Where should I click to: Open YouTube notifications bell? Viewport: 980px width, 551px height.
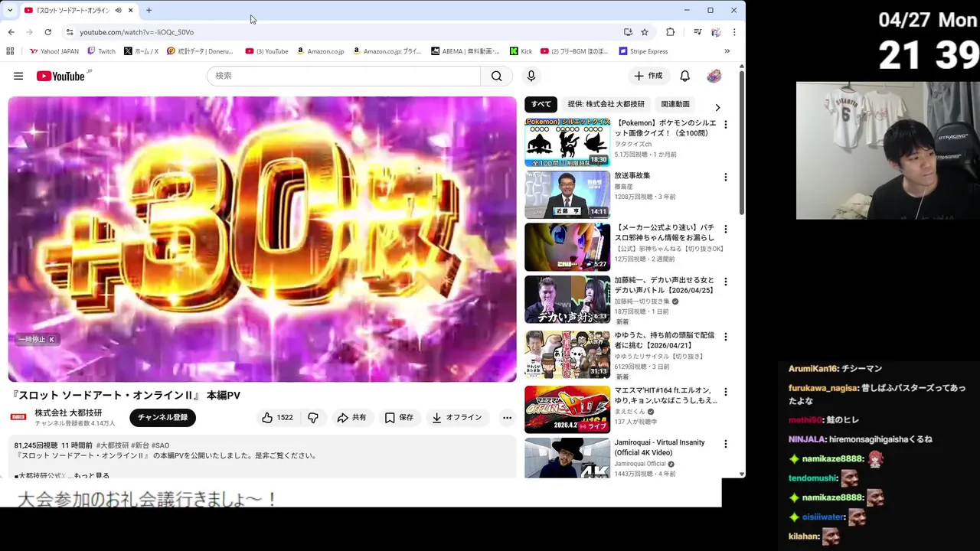(x=685, y=76)
